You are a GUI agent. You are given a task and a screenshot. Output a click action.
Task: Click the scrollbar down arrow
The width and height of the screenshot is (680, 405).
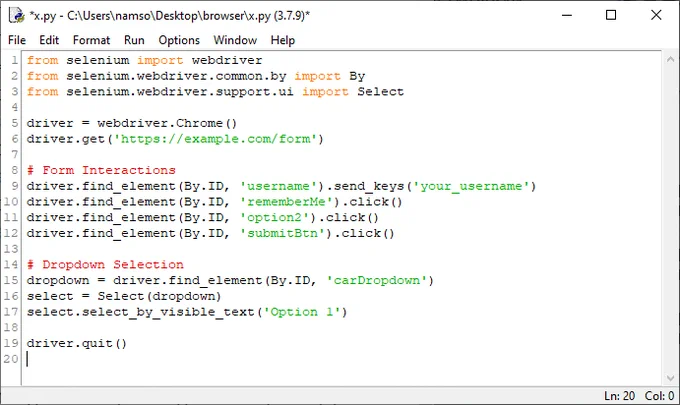(670, 379)
